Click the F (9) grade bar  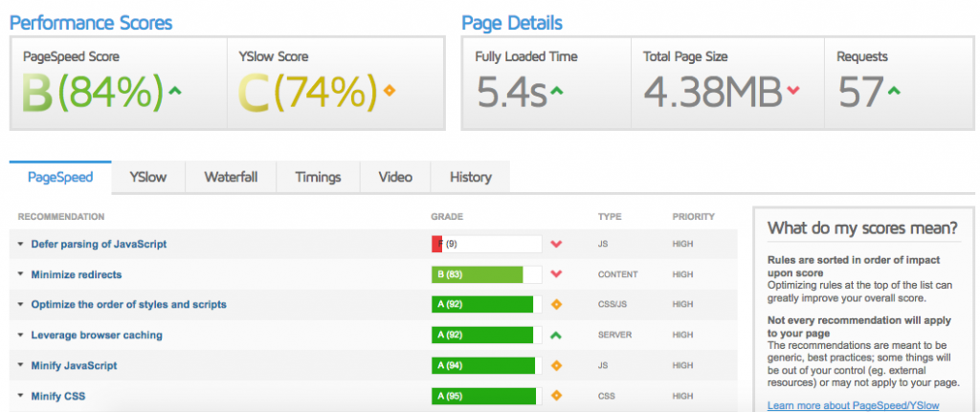click(x=486, y=245)
